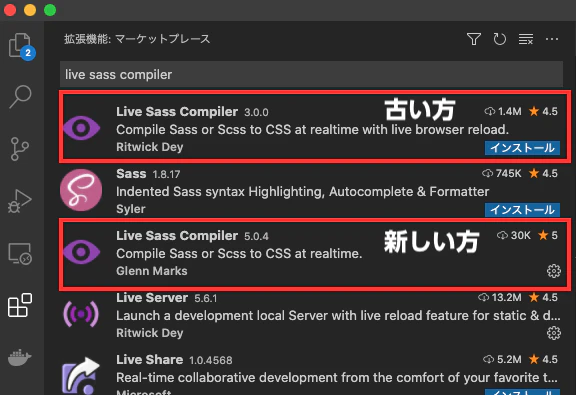Refresh the extensions list
The image size is (576, 395).
pos(500,39)
